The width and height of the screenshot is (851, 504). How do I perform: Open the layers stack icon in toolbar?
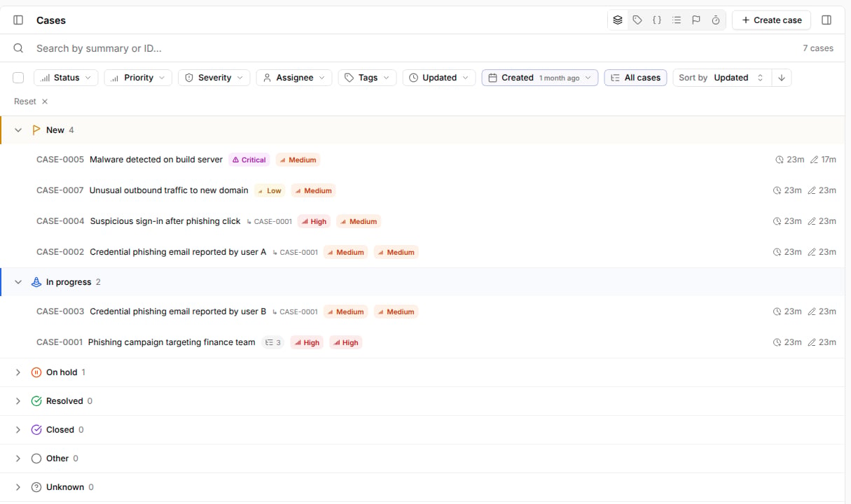(x=618, y=20)
